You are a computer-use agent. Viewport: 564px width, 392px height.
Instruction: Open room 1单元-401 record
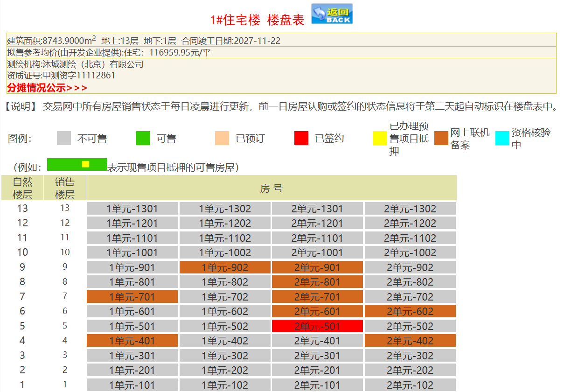coord(132,341)
